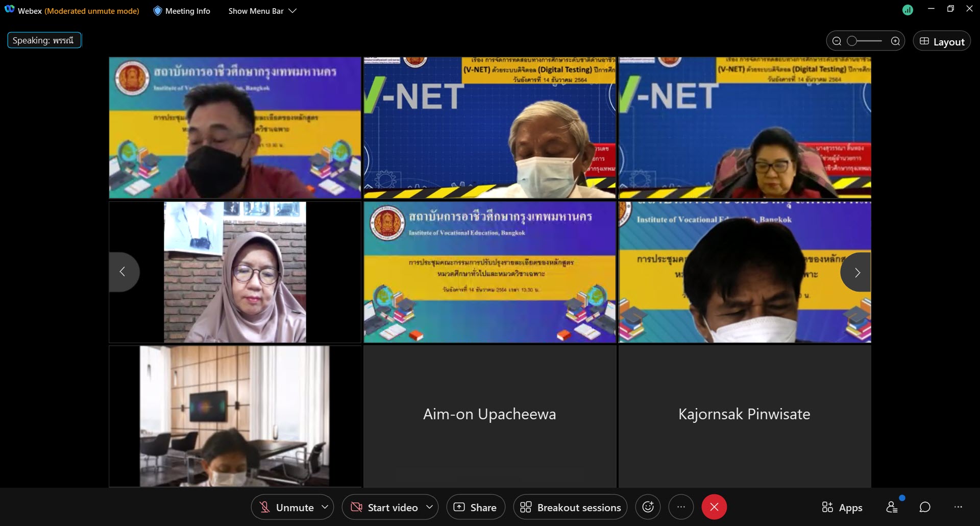Open Meeting Info
Viewport: 980px width, 526px height.
click(182, 11)
